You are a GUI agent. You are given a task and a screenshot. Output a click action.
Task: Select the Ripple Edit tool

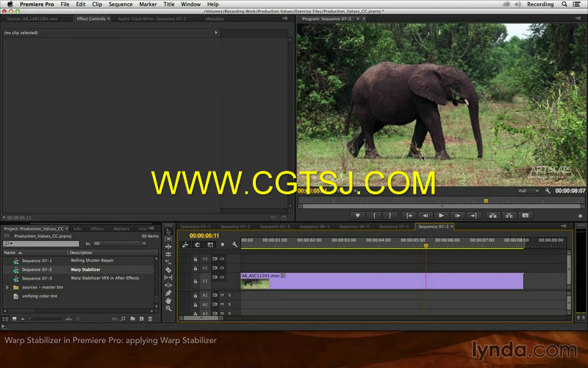tap(168, 247)
